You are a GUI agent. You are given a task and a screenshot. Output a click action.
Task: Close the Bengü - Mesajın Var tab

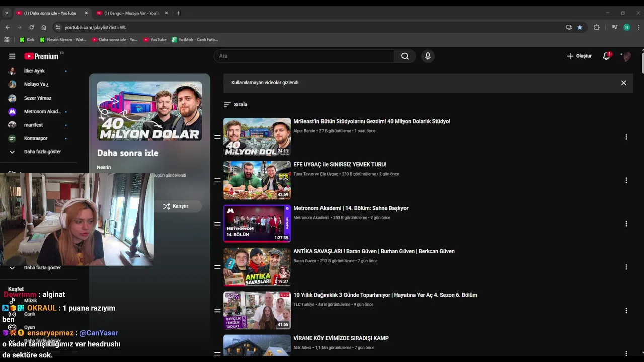point(166,13)
